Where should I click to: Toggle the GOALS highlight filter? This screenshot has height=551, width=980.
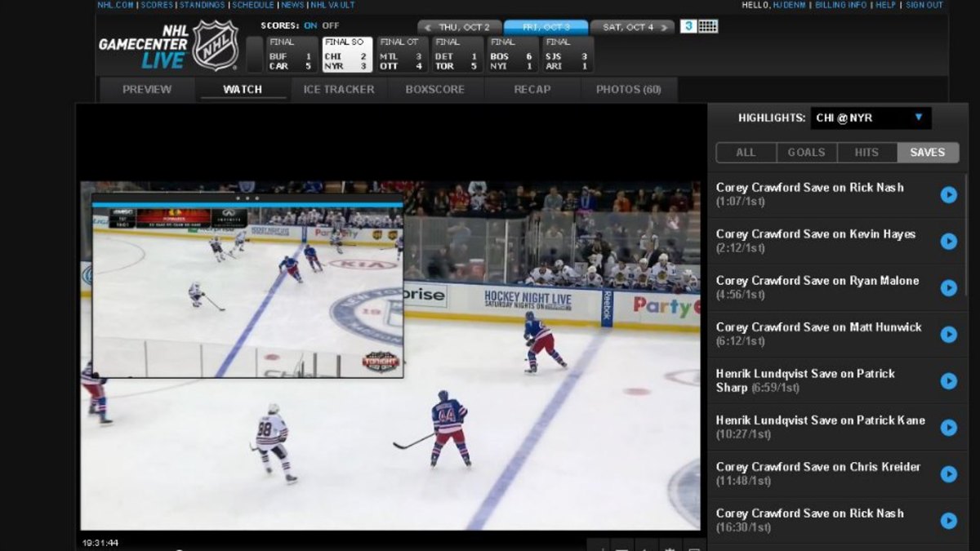(x=805, y=152)
